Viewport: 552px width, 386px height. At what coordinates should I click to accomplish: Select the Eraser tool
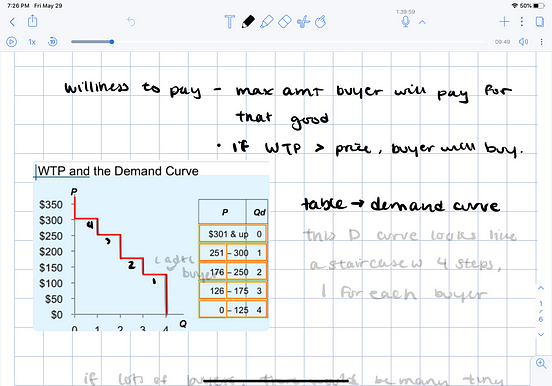click(285, 21)
